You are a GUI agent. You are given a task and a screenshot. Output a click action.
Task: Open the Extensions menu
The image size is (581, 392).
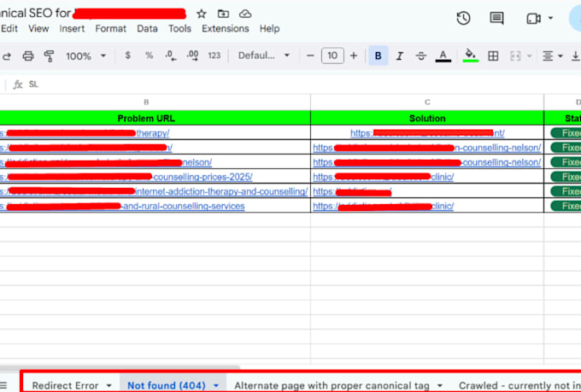(226, 28)
